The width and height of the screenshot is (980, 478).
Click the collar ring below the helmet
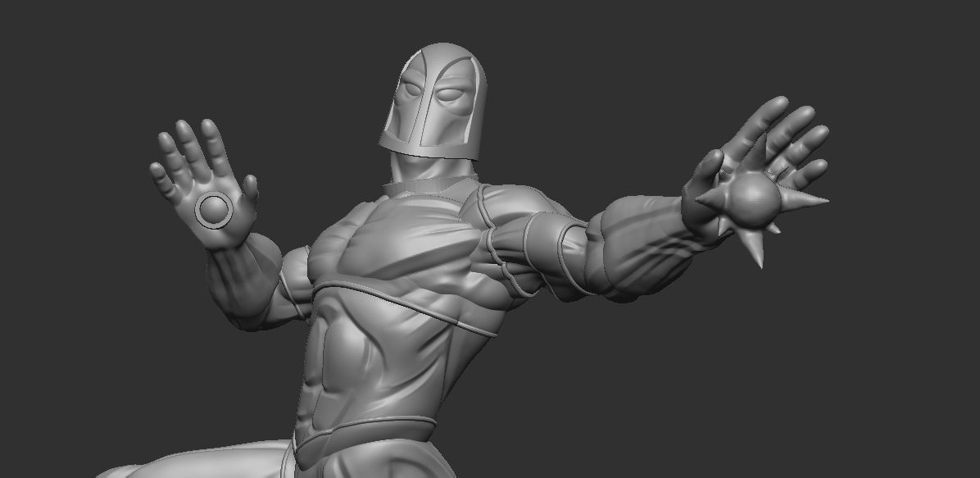(x=431, y=186)
